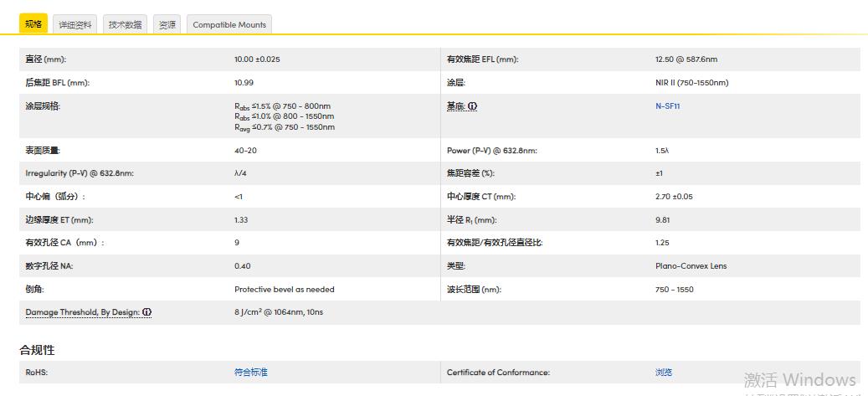Click the 直径 (mm) label
The height and width of the screenshot is (396, 868).
(45, 59)
